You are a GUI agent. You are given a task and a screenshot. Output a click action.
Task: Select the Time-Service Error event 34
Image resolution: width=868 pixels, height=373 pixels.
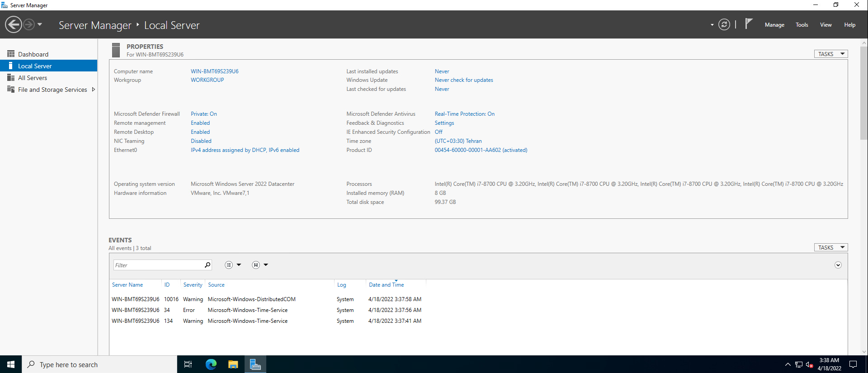pyautogui.click(x=267, y=310)
